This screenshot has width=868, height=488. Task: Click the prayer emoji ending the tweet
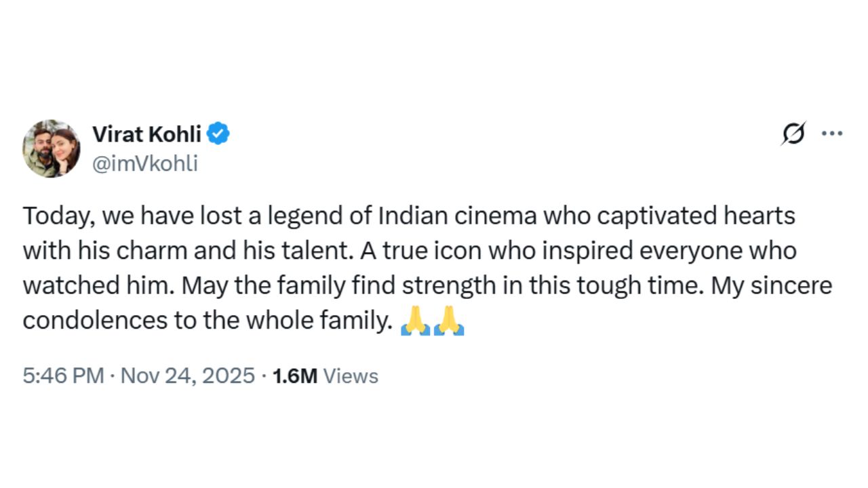(x=448, y=320)
